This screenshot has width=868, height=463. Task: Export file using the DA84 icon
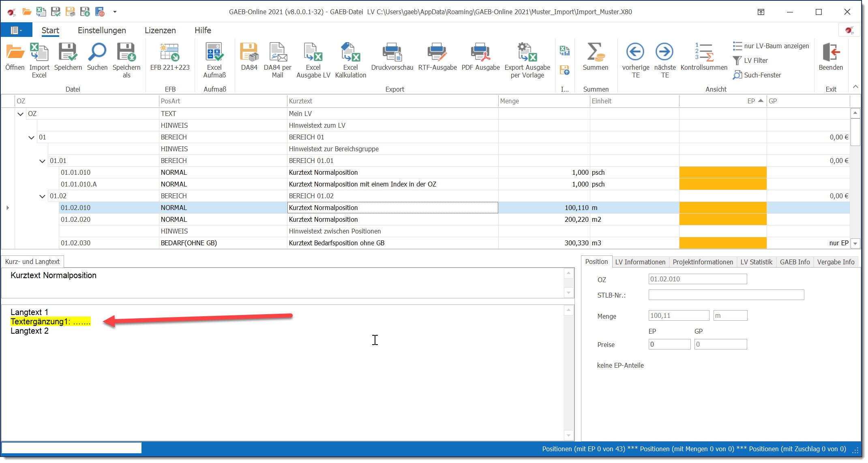point(249,53)
